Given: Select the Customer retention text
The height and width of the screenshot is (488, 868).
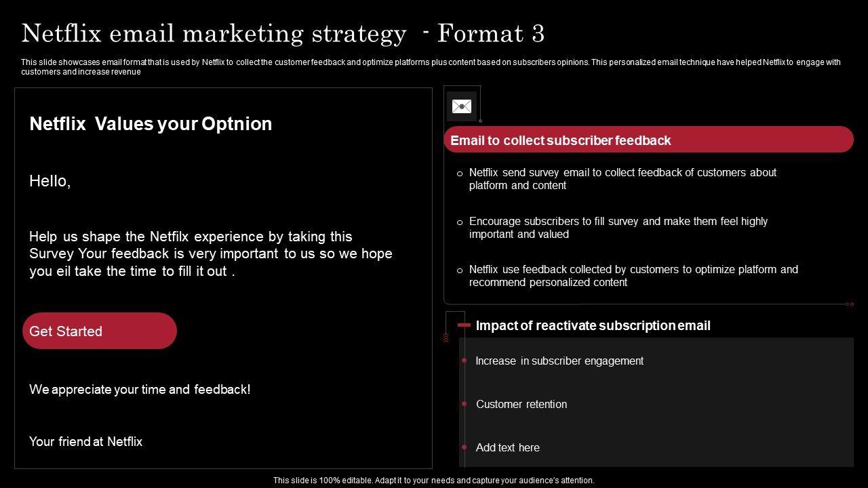Looking at the screenshot, I should (x=521, y=404).
